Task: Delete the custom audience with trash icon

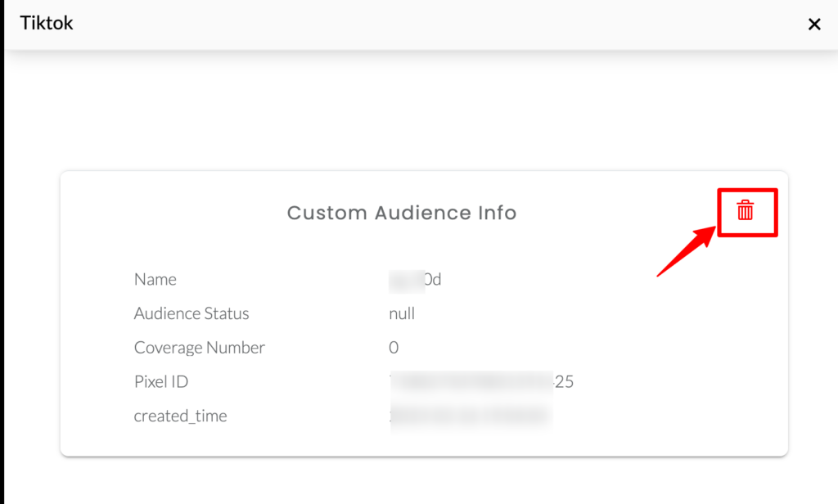Action: pyautogui.click(x=745, y=210)
